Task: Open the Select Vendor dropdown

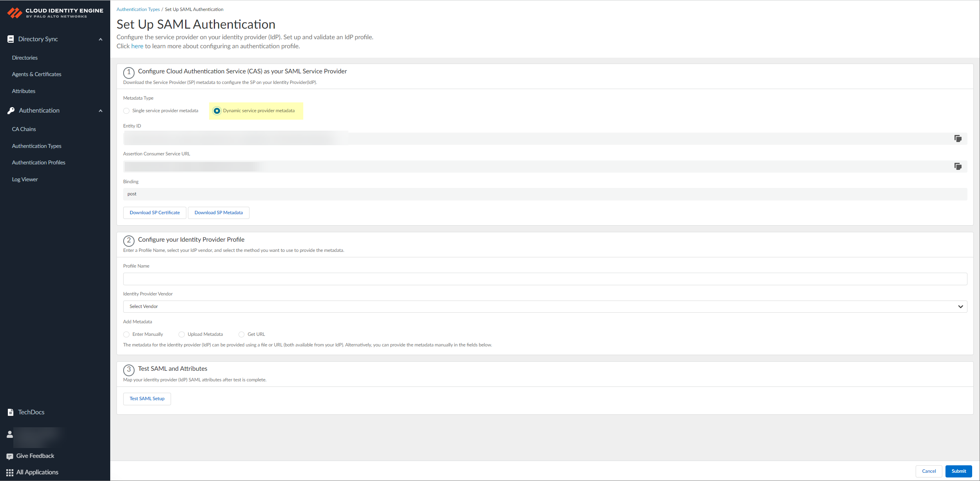Action: tap(545, 306)
